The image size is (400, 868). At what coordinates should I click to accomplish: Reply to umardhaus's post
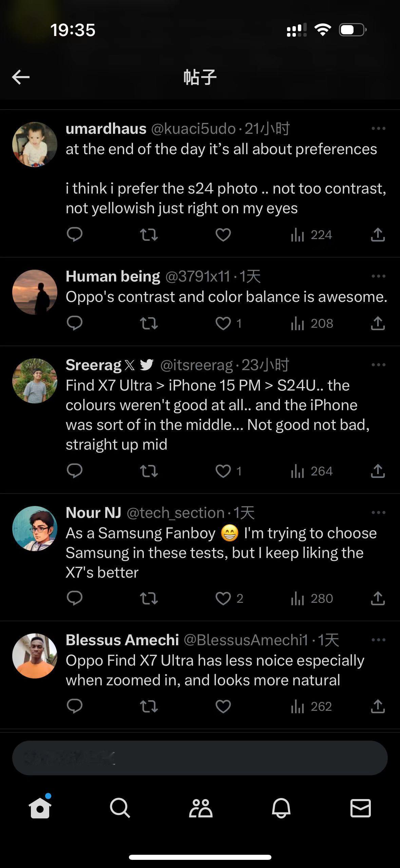[x=75, y=235]
